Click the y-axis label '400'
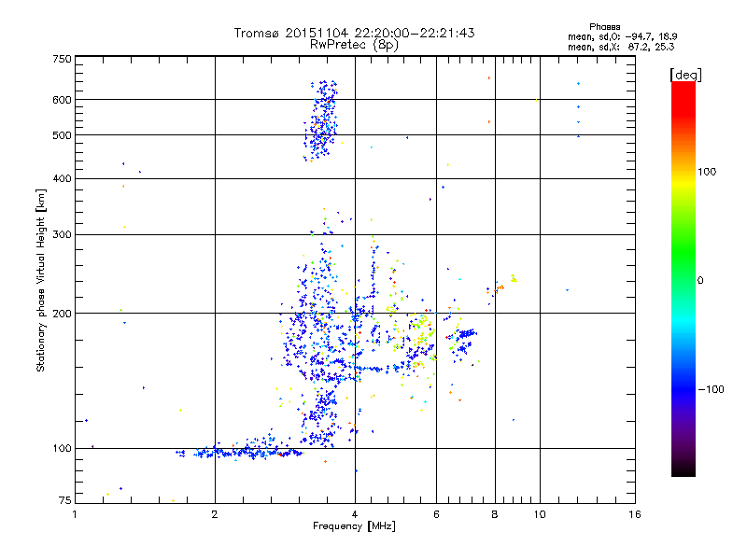The width and height of the screenshot is (747, 560). (62, 178)
